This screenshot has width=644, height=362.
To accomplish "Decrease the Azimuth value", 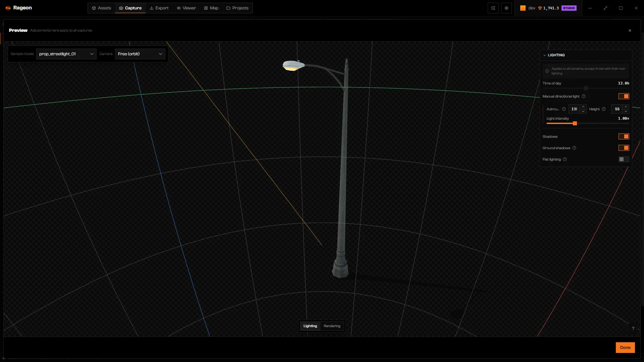I will (583, 111).
